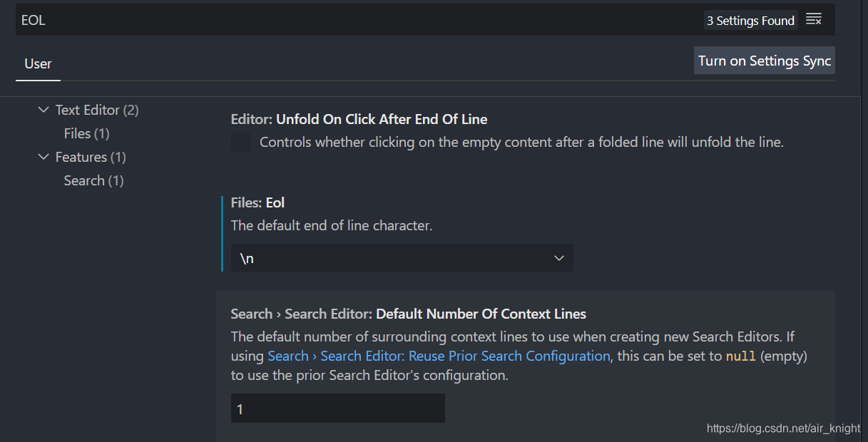
Task: Select the Files category in the sidebar
Action: click(x=86, y=133)
